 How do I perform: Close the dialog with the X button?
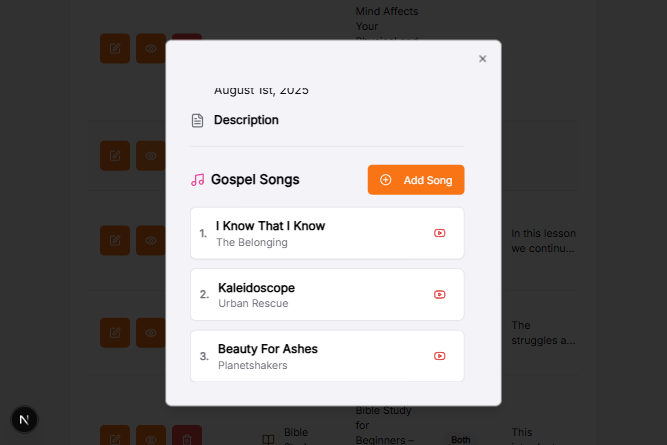(482, 59)
